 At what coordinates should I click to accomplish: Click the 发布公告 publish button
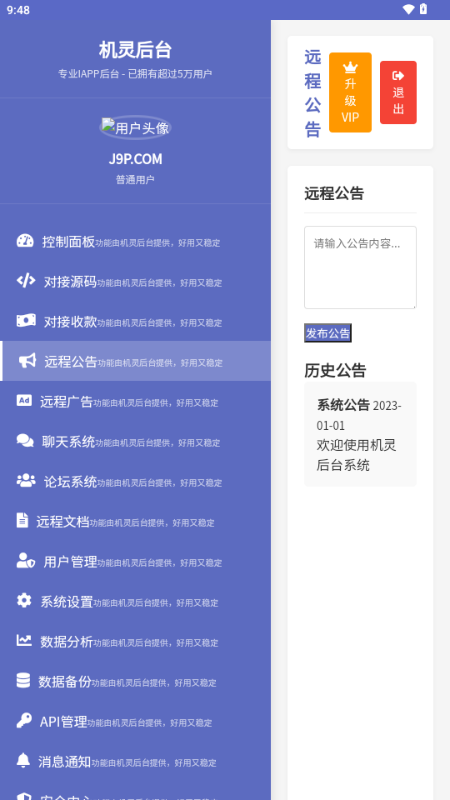pos(328,333)
